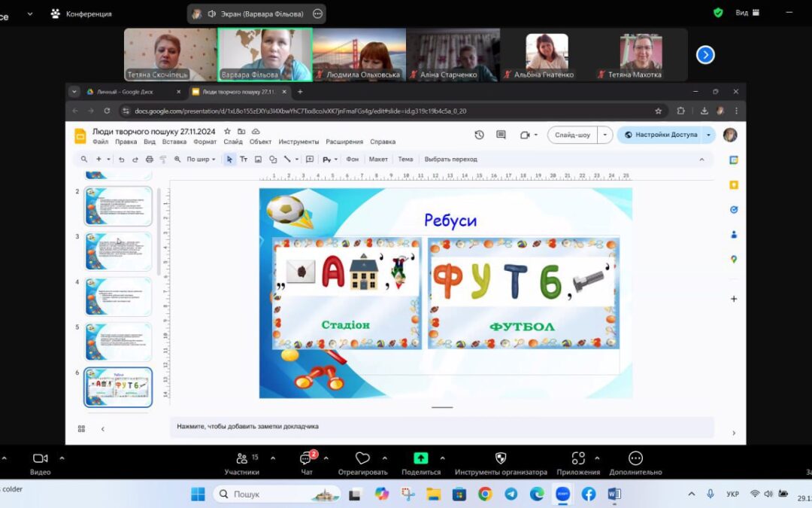Open the Участники participants list
The height and width of the screenshot is (508, 812).
[241, 459]
